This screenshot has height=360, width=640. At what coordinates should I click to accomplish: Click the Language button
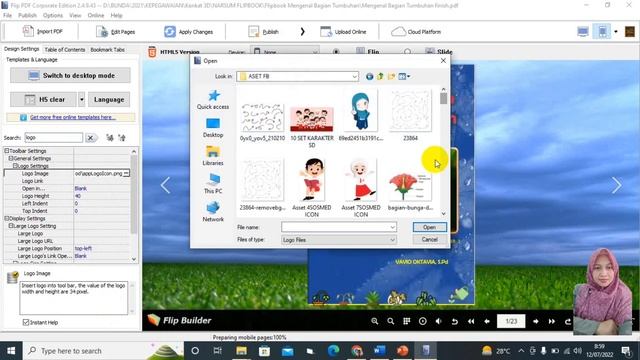click(109, 99)
